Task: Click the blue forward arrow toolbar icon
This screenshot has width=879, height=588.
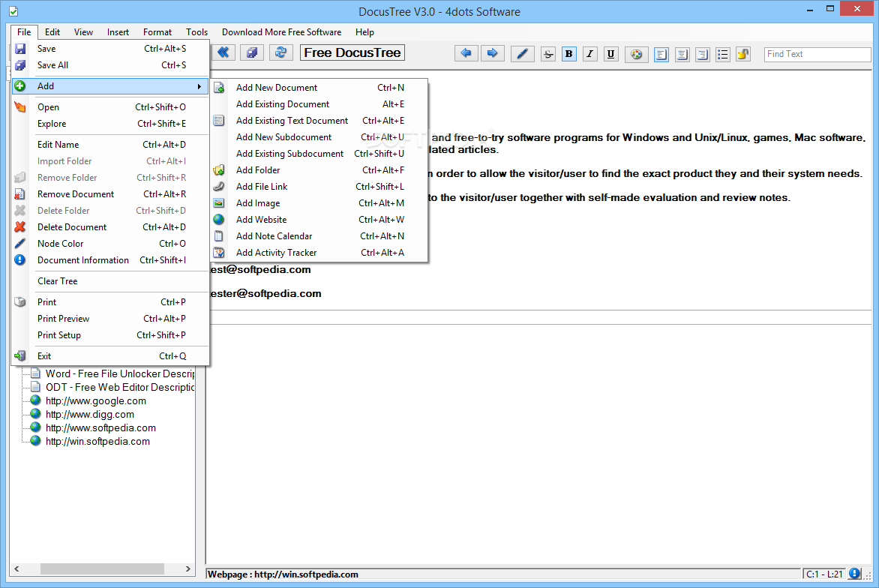Action: coord(492,53)
